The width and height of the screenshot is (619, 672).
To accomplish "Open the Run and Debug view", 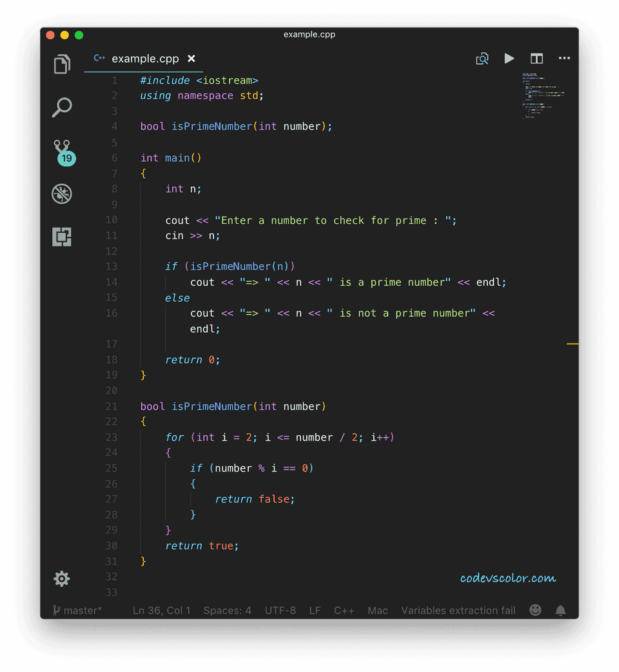I will (x=61, y=193).
